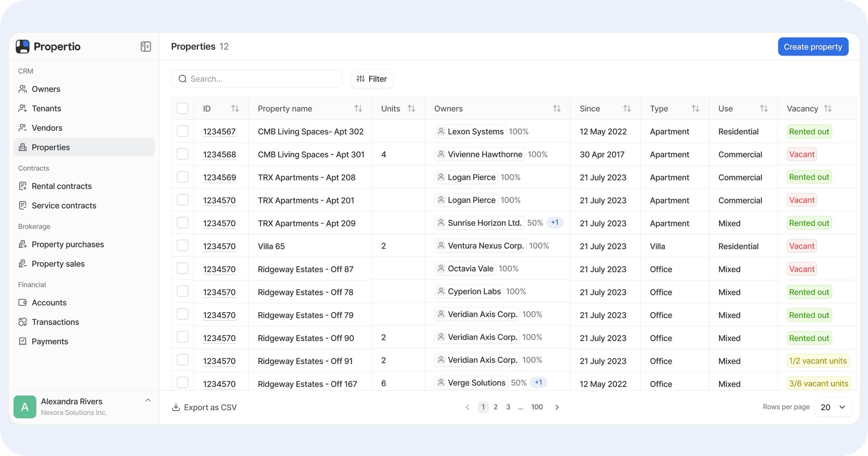Collapse the sidebar panel icon

coord(146,47)
